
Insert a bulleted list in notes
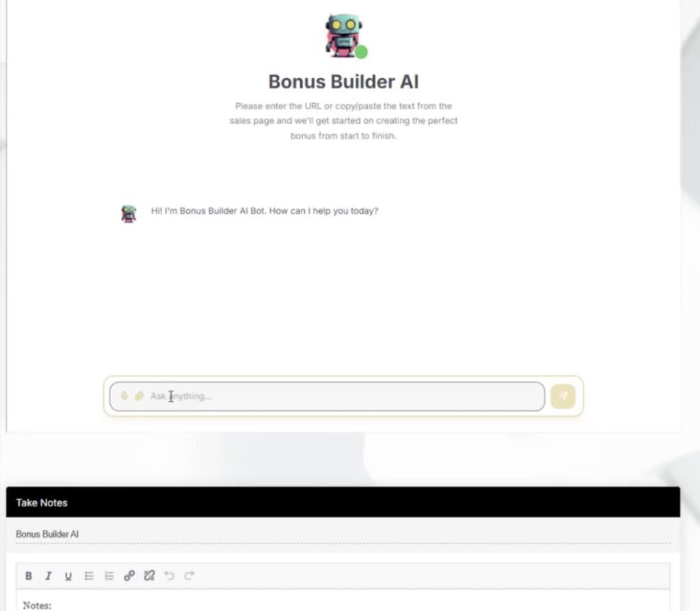[x=89, y=576]
